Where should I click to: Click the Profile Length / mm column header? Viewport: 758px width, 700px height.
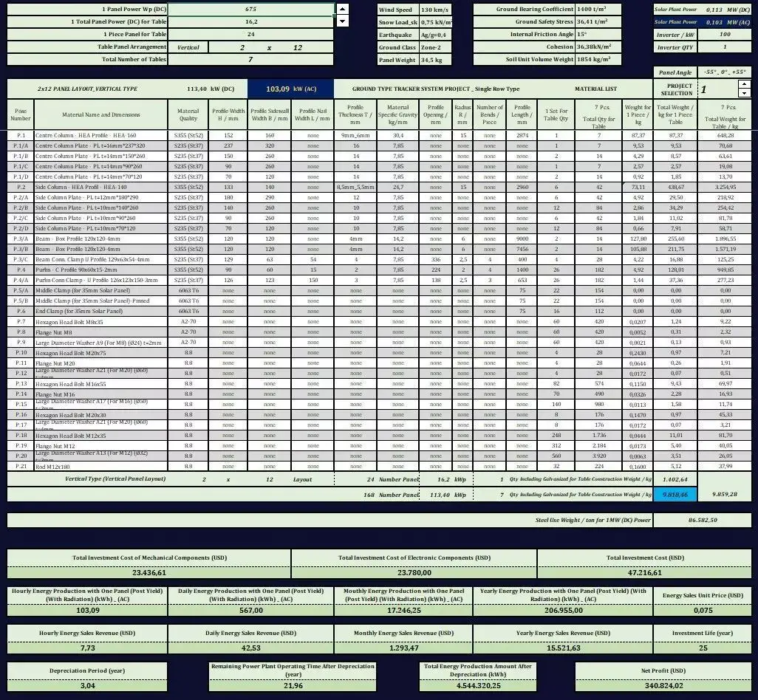[x=522, y=114]
